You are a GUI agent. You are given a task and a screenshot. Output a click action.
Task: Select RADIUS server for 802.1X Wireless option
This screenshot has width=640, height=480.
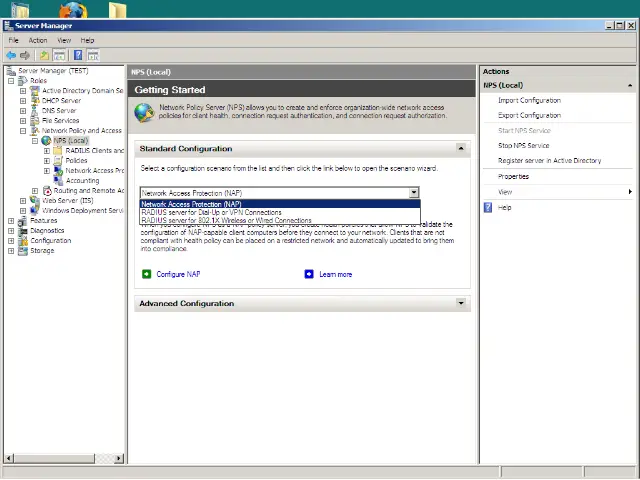coord(280,220)
